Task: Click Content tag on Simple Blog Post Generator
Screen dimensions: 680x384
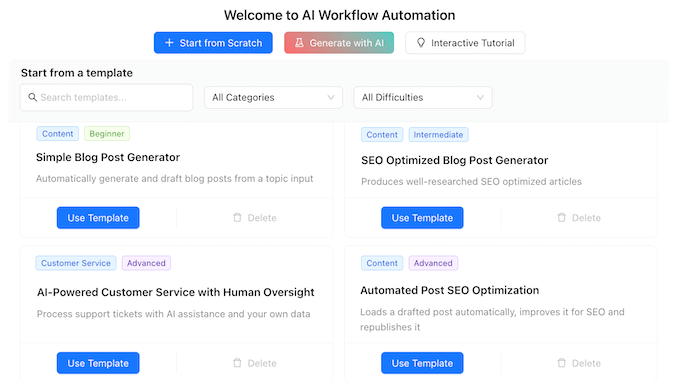Action: (x=58, y=134)
